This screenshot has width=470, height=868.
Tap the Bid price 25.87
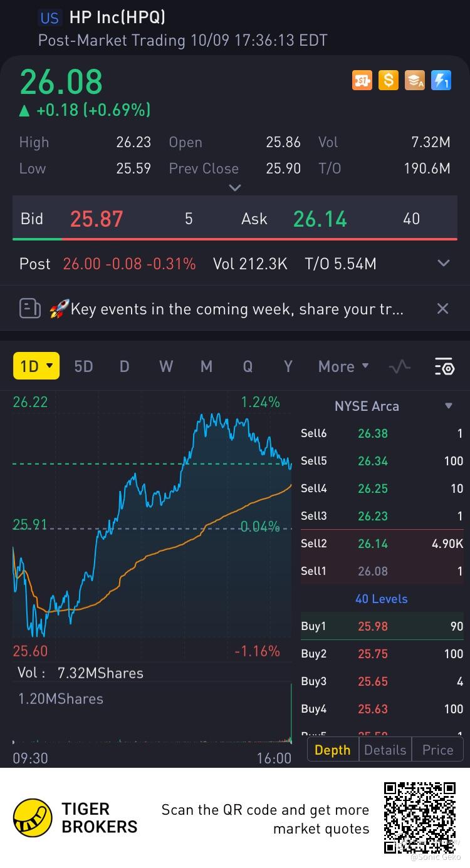[x=97, y=219]
